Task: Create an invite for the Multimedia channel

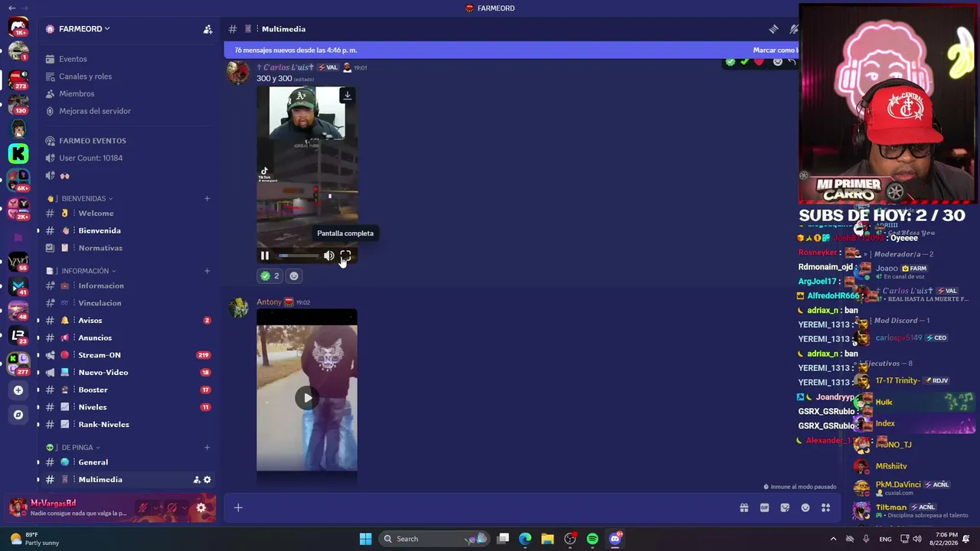Action: [197, 480]
